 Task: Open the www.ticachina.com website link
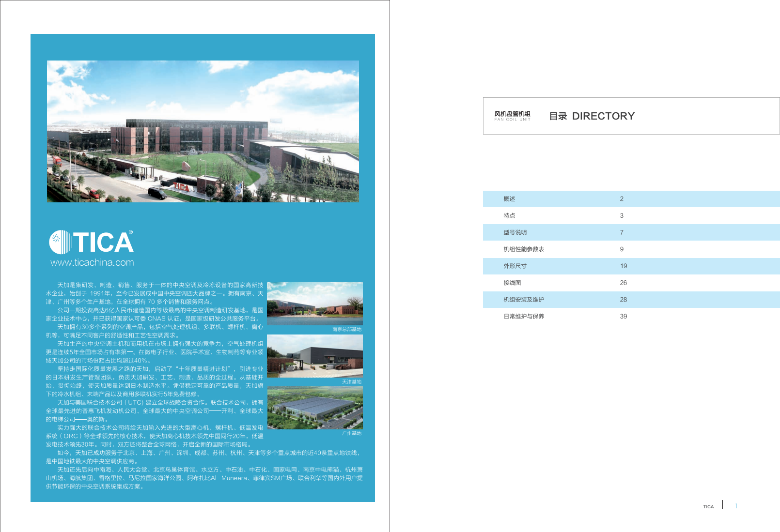pos(92,262)
